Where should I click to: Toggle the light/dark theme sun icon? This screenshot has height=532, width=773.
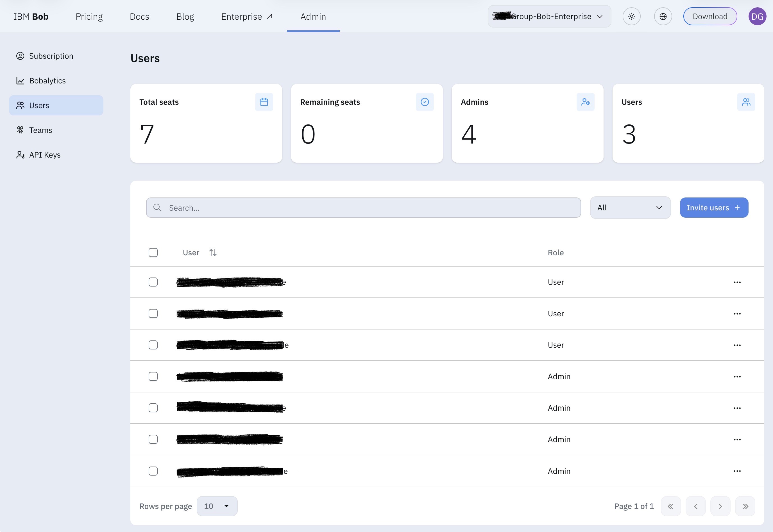pyautogui.click(x=631, y=16)
